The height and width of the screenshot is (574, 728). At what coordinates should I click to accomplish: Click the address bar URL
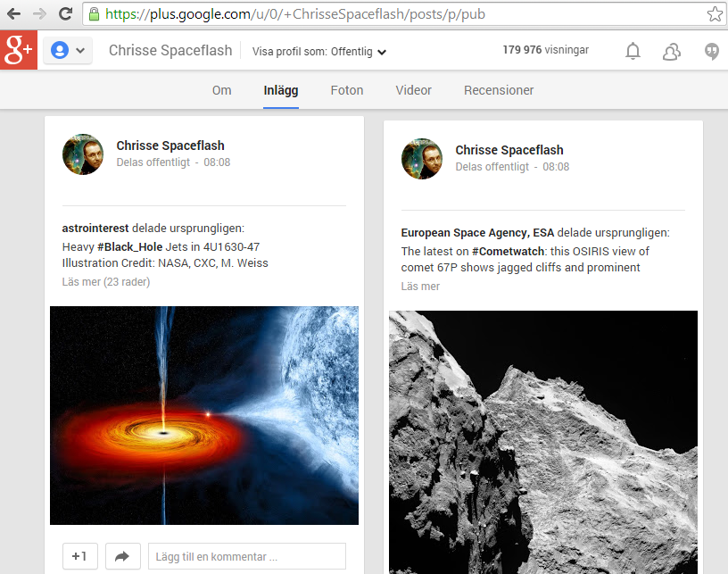point(295,14)
